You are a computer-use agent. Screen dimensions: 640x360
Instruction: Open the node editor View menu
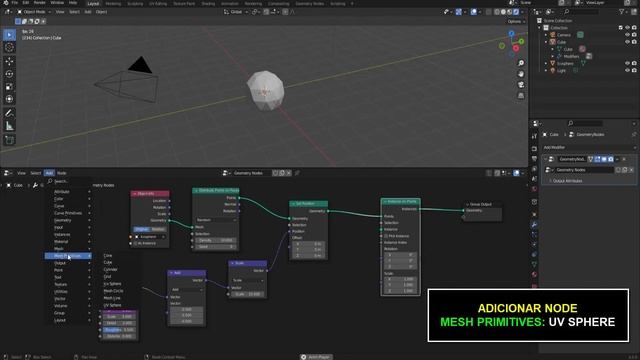coord(21,173)
